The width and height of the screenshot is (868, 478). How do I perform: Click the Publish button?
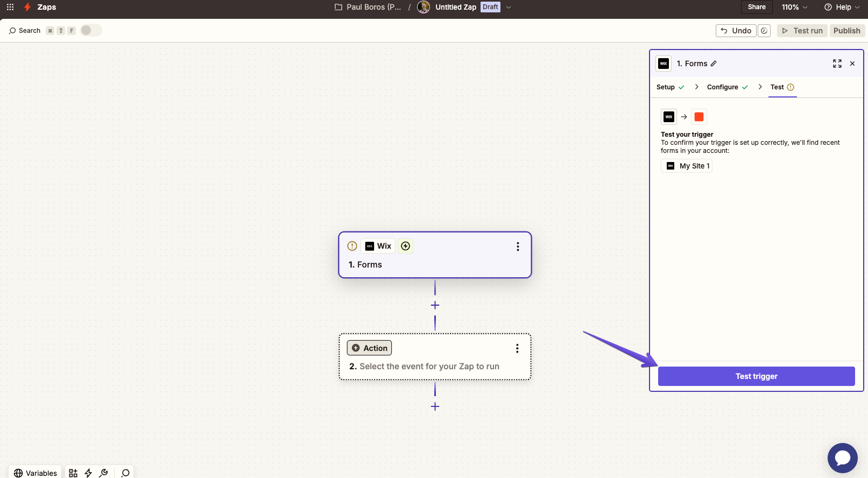point(847,31)
